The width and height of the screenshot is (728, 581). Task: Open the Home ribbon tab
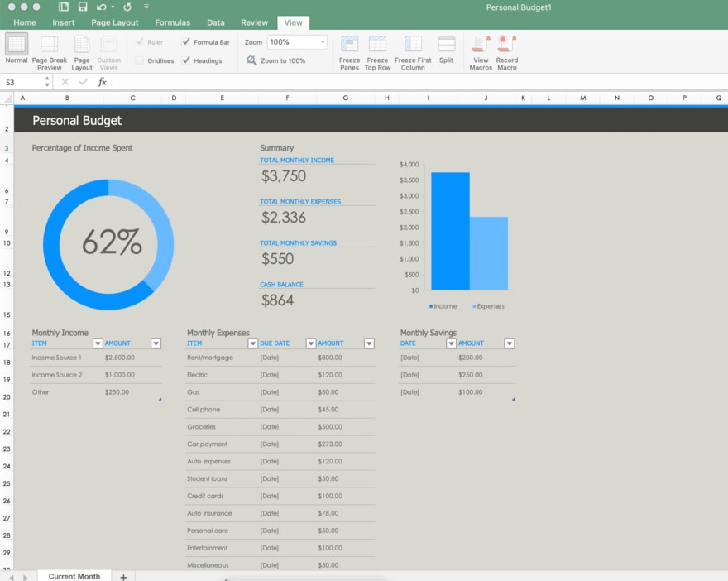click(x=25, y=22)
